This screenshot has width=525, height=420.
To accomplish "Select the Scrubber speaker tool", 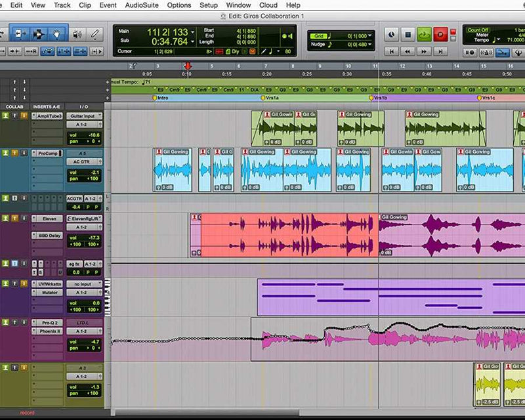I will pos(77,33).
